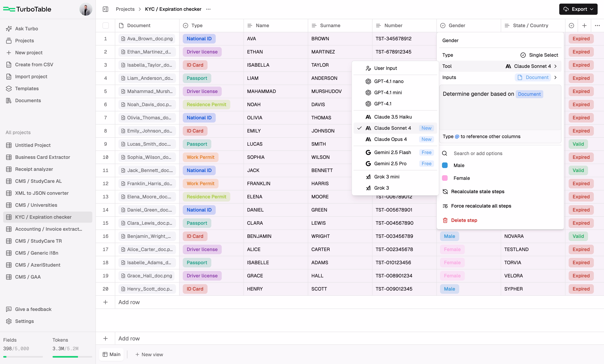Select the Claude Opus 4 model icon
This screenshot has width=604, height=364.
[369, 139]
